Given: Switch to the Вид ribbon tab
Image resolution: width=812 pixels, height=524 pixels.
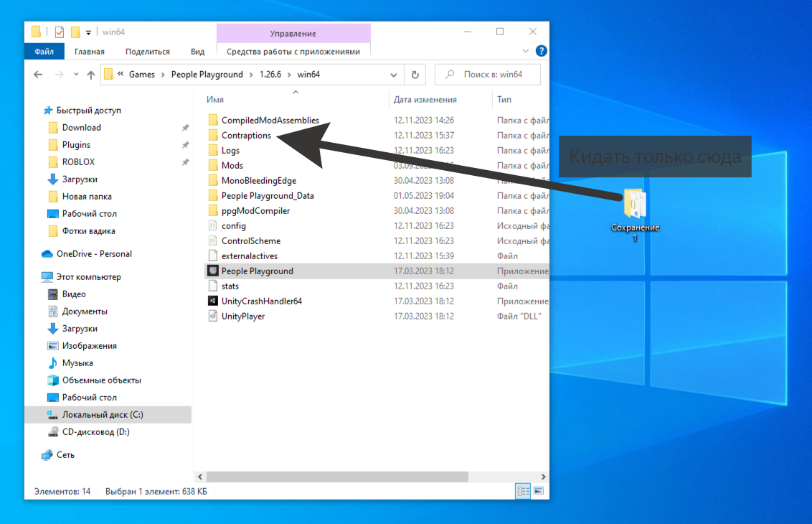Looking at the screenshot, I should [x=197, y=52].
